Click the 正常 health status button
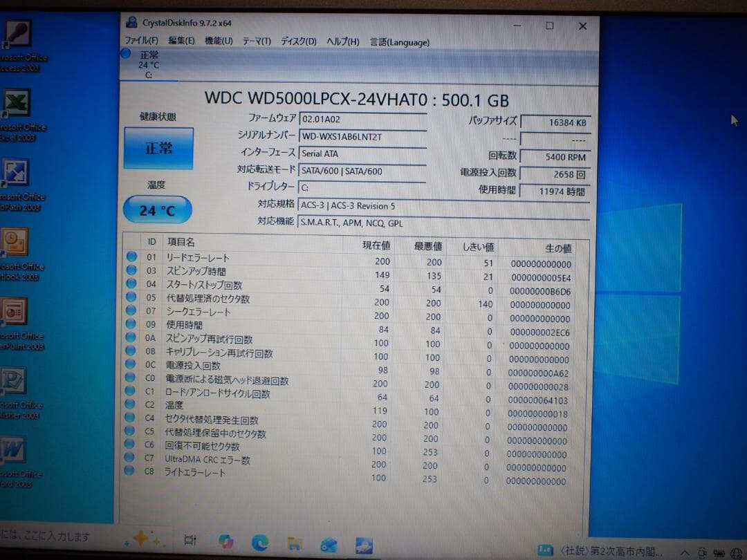Screen dimensions: 747x560 158,148
